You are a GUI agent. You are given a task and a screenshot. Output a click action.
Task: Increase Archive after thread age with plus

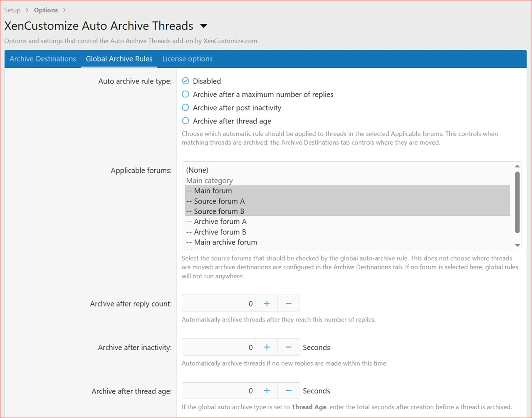[x=267, y=391]
